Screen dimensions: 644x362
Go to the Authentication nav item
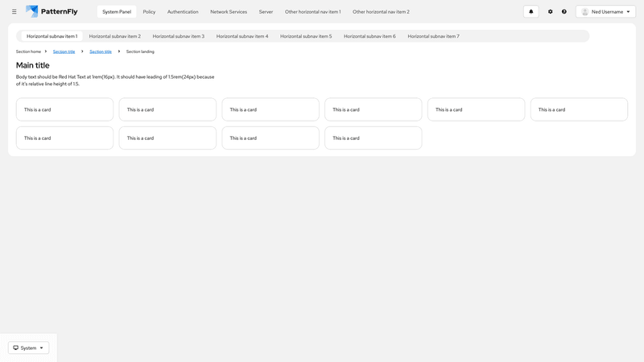[183, 12]
